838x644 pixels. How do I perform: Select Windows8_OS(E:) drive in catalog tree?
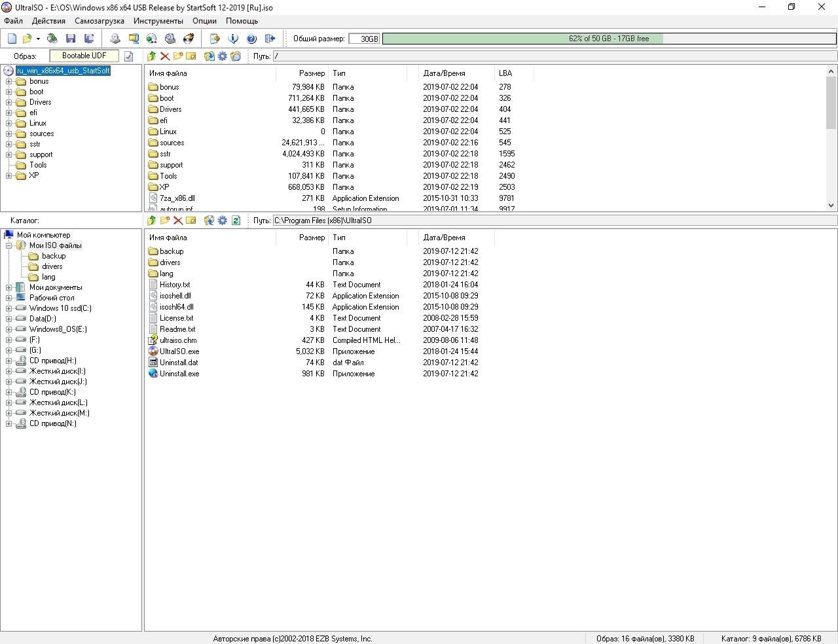click(x=58, y=330)
